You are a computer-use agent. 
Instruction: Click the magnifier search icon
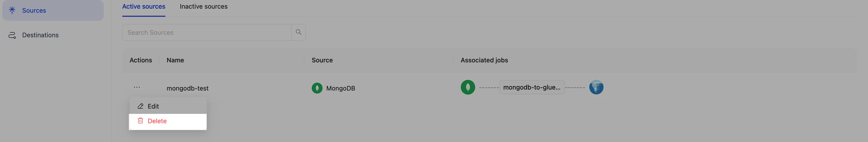299,32
